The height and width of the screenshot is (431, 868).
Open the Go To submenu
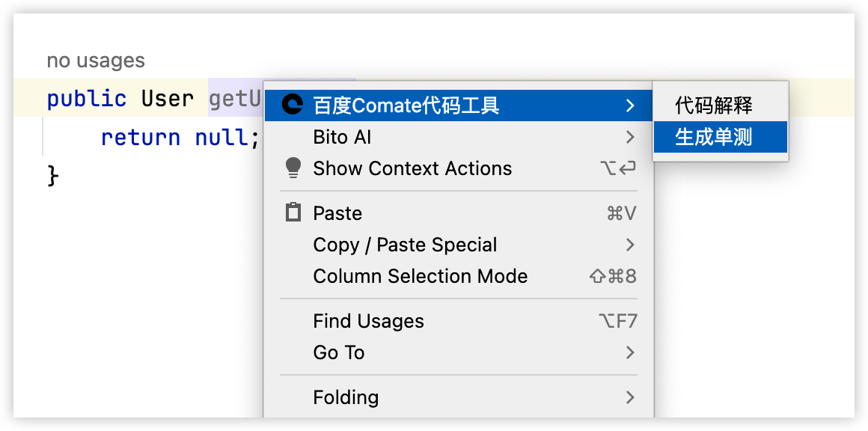pos(459,352)
